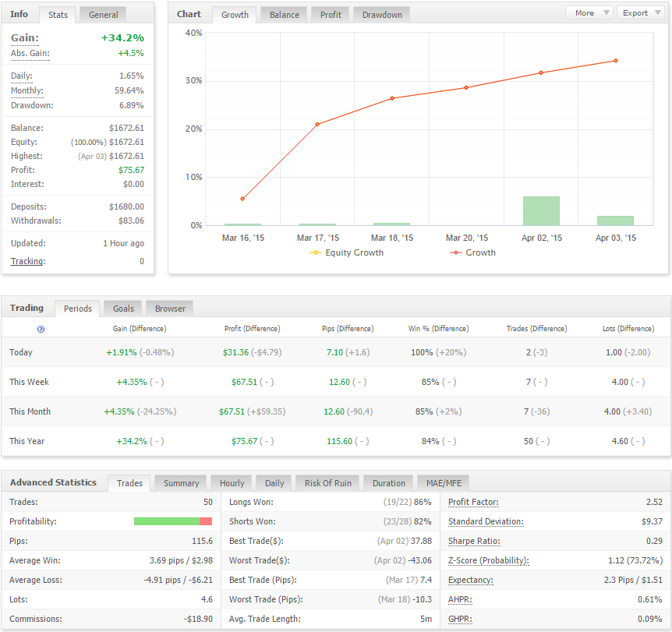
Task: Click the Tracking link in the Info panel
Action: click(x=28, y=261)
